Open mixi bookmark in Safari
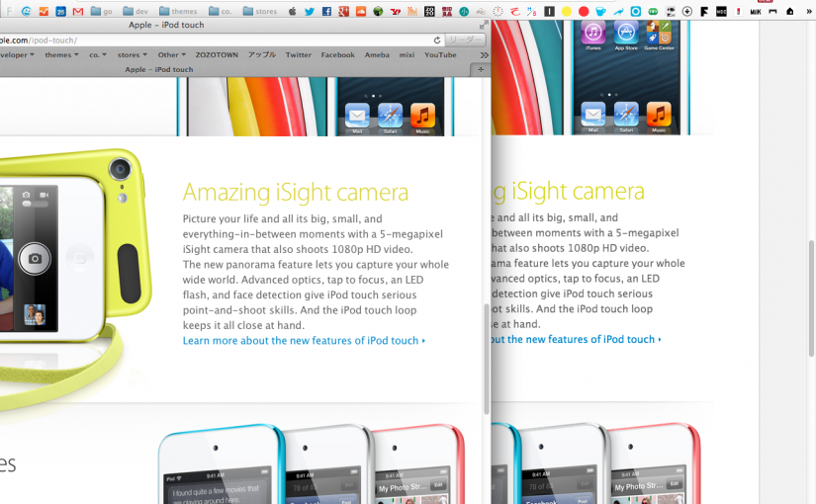This screenshot has width=816, height=504. click(x=407, y=54)
